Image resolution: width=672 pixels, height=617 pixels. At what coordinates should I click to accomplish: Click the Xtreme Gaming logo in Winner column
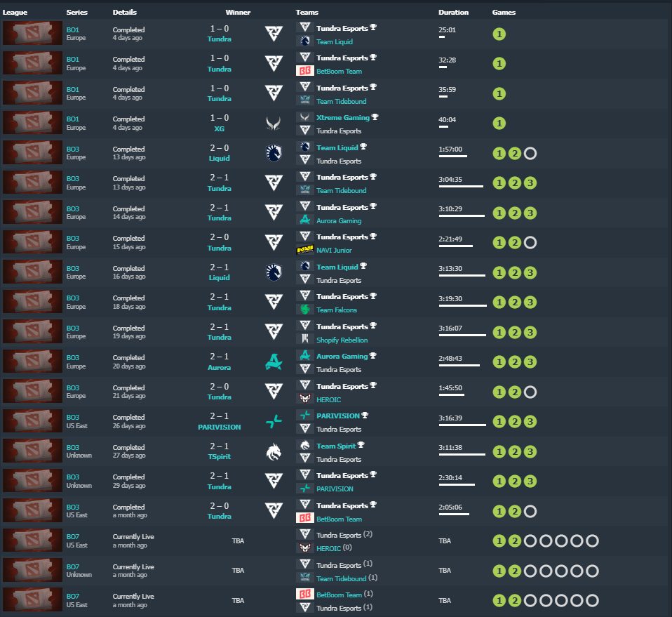tap(274, 124)
